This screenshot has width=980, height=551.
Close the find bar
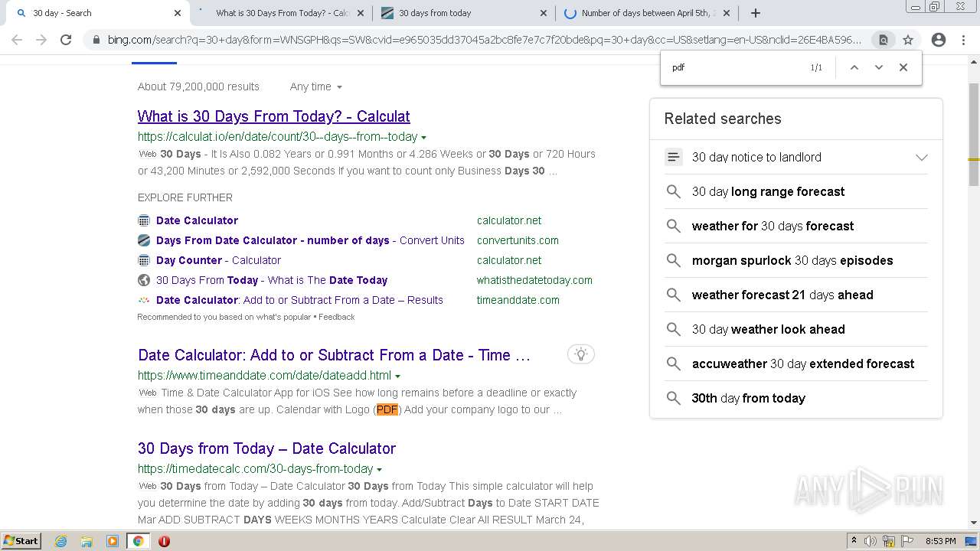pos(903,67)
